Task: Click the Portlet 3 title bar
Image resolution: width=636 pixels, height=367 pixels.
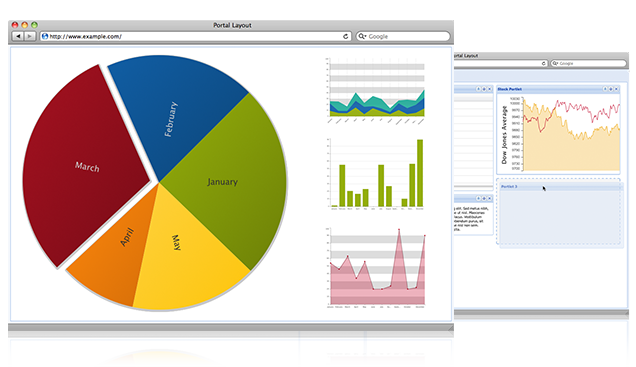Action: 560,187
